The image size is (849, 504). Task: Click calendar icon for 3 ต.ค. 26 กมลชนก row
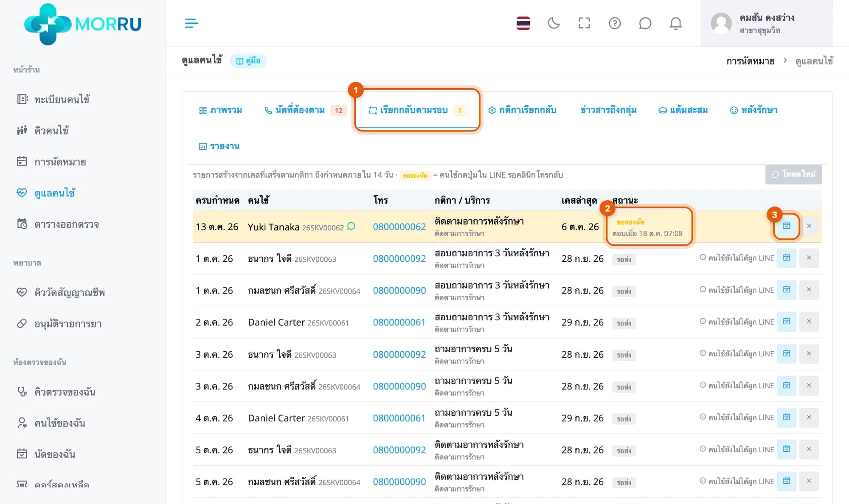786,386
